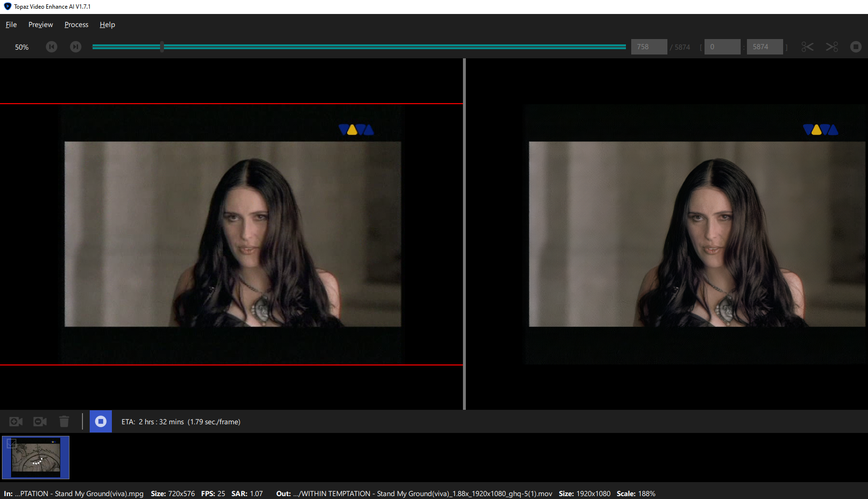Open the Process menu

pos(76,25)
